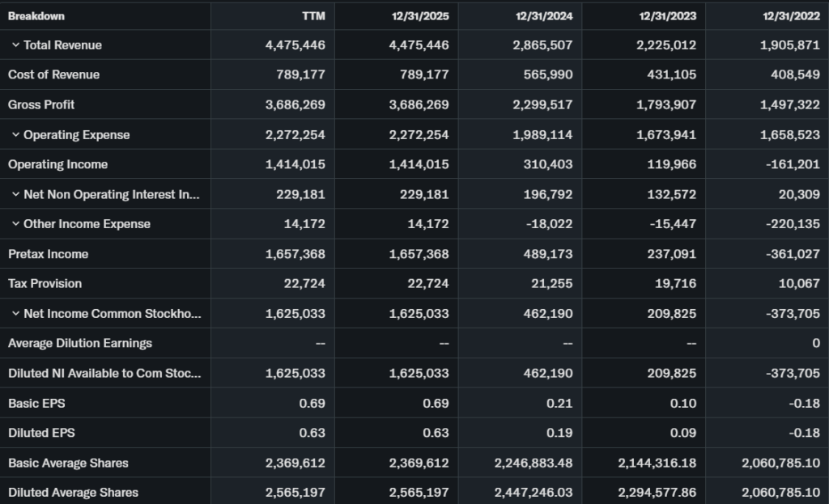Expand Net Income Common Stockholders chevron

(x=15, y=314)
